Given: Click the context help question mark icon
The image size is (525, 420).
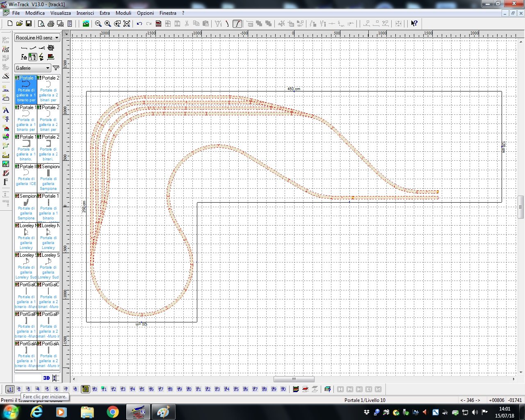Looking at the screenshot, I should point(414,24).
